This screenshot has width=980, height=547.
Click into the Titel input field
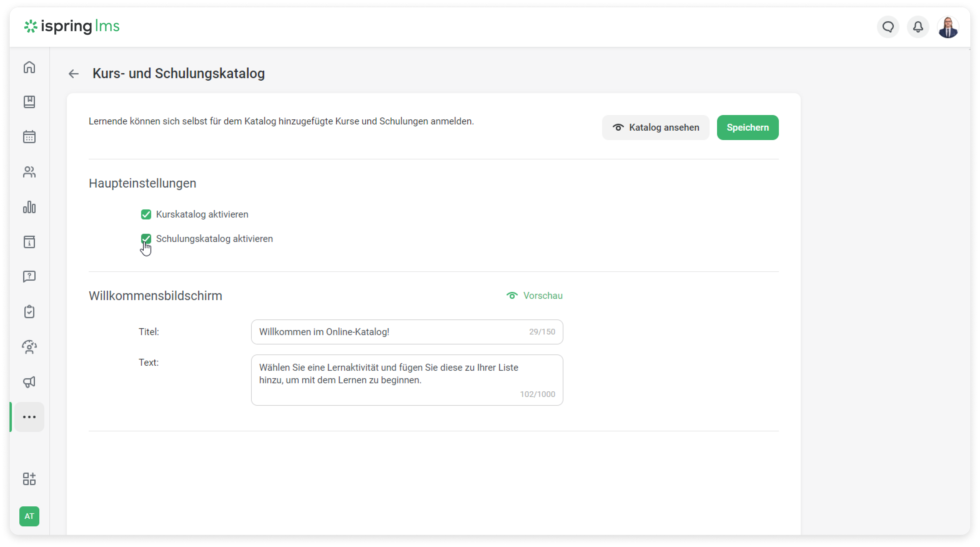(x=388, y=332)
